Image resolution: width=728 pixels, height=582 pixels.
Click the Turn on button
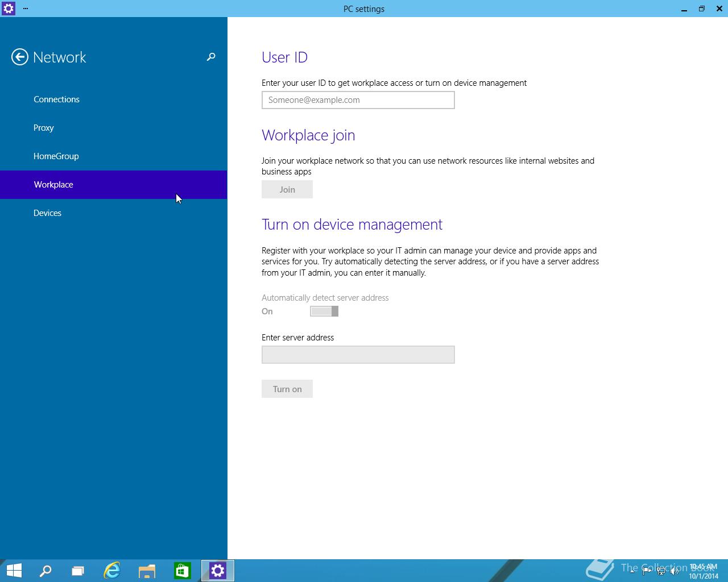(287, 389)
